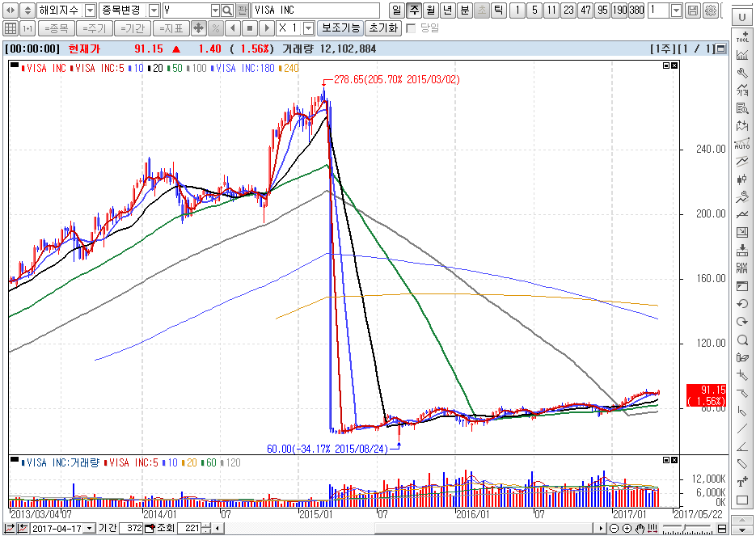Select the 틱 tick period button
The image size is (756, 536).
click(499, 11)
